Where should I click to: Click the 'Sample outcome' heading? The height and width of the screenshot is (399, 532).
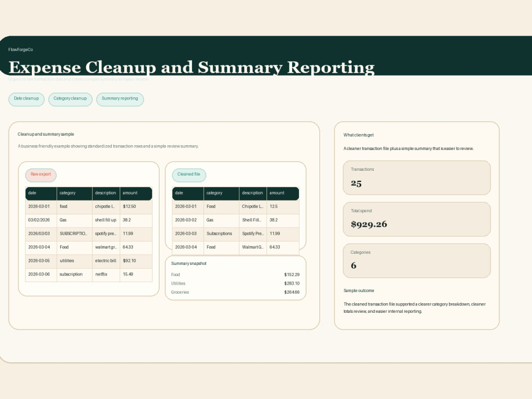359,290
